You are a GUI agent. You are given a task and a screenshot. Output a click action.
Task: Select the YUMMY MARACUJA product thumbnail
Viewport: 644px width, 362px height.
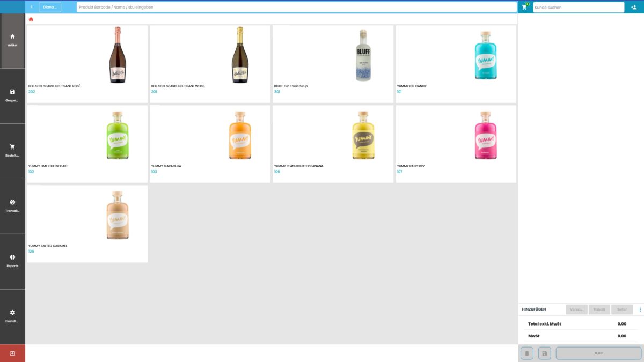coord(240,134)
